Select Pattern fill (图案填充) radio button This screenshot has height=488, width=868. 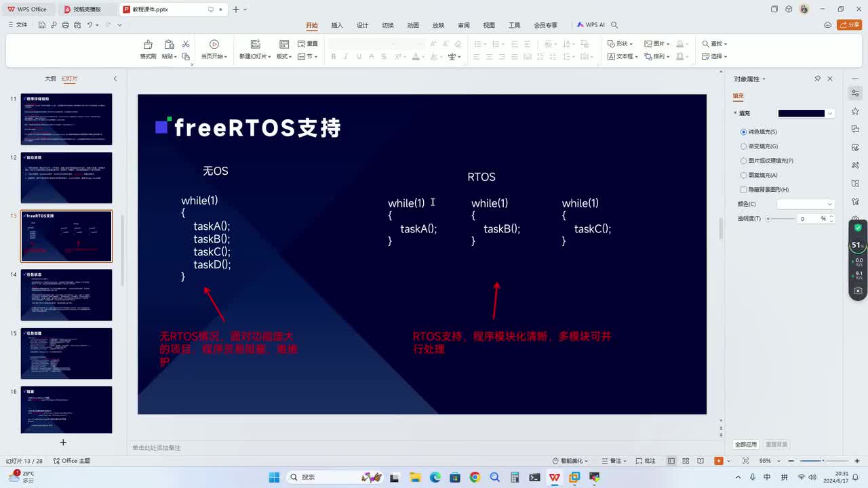[743, 175]
